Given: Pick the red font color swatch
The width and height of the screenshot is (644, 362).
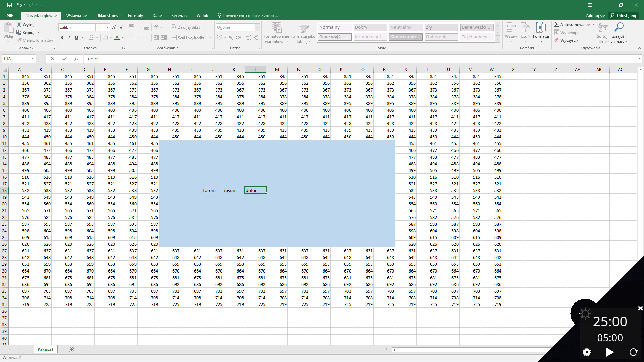Looking at the screenshot, I should pyautogui.click(x=117, y=39).
